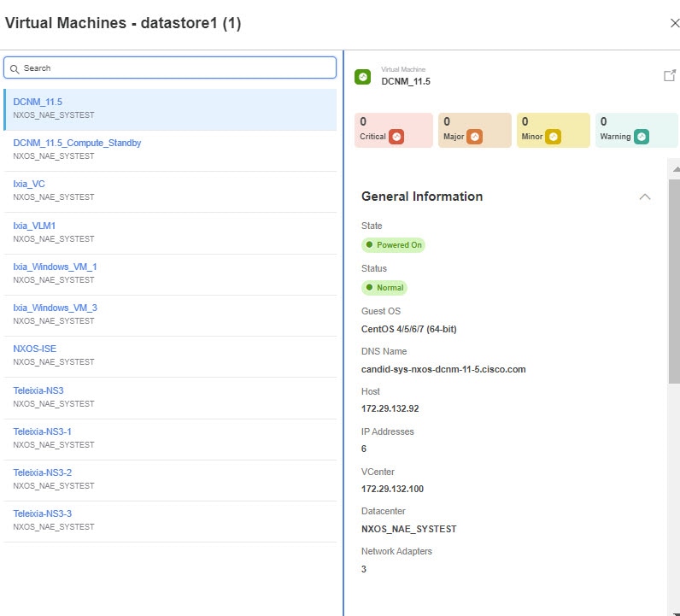Click the Host value 172.29.132.92
This screenshot has height=616, width=680.
(390, 408)
